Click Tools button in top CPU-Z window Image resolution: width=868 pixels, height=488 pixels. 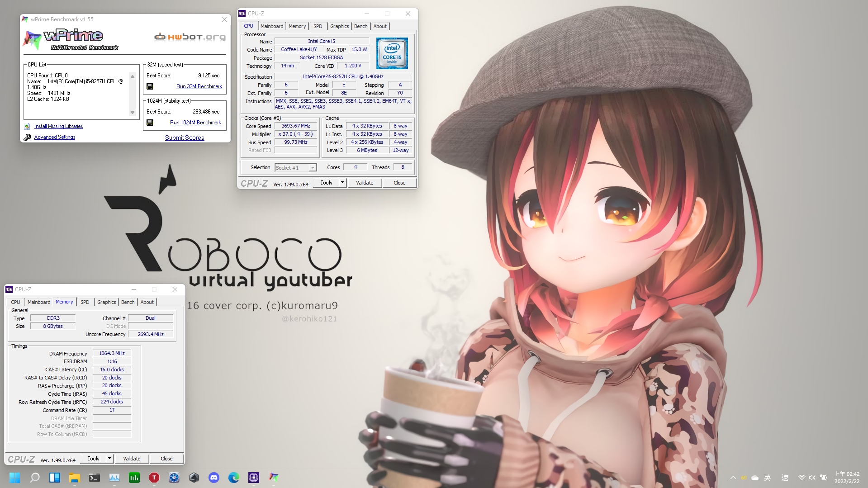(326, 183)
